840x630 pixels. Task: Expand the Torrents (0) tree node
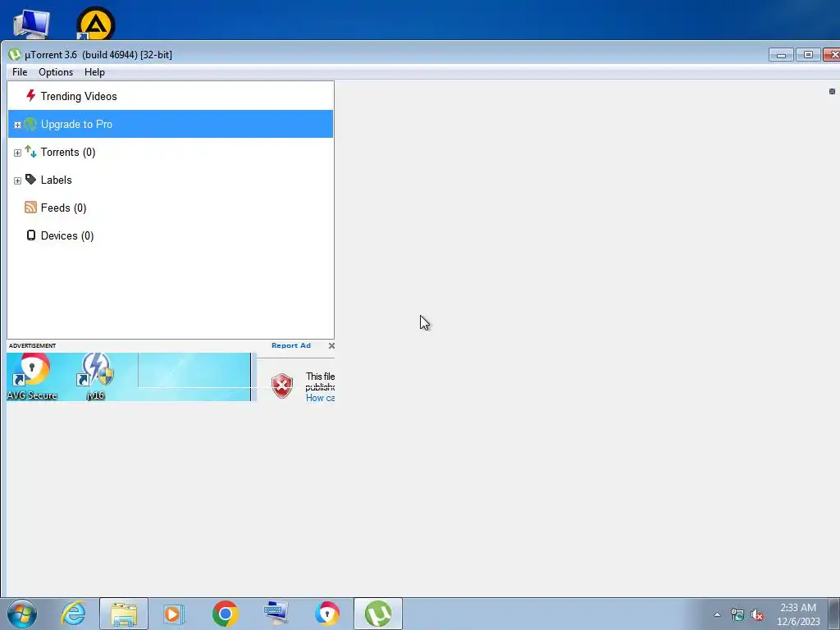coord(17,153)
